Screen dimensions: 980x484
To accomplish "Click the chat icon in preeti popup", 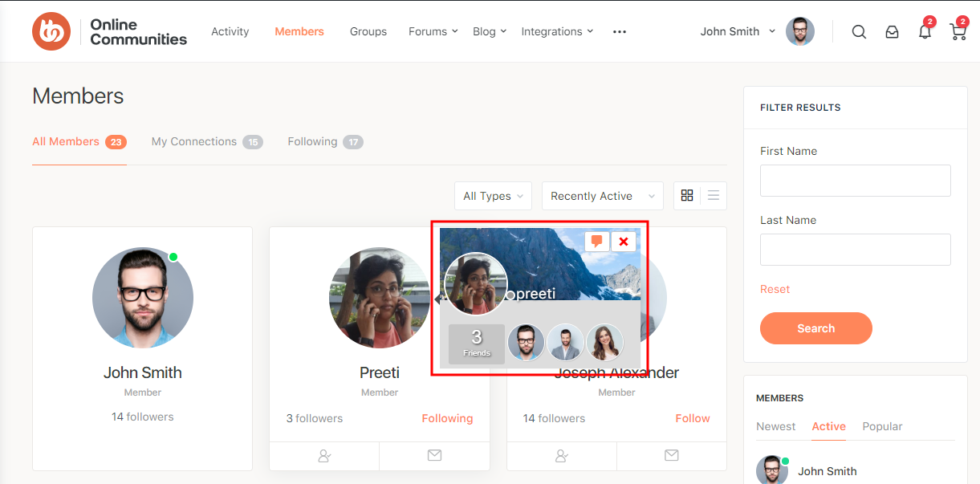I will pyautogui.click(x=596, y=241).
